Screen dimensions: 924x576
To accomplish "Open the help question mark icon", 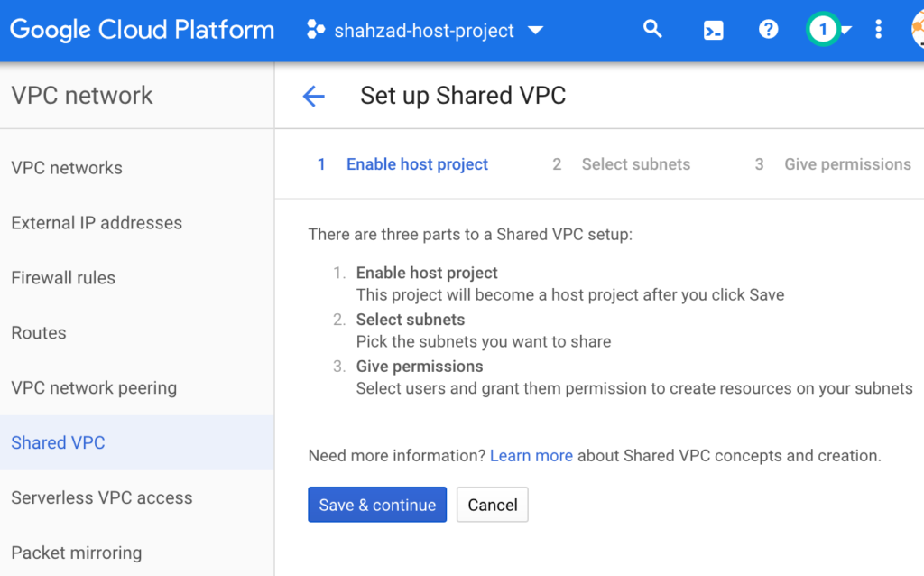I will tap(768, 29).
